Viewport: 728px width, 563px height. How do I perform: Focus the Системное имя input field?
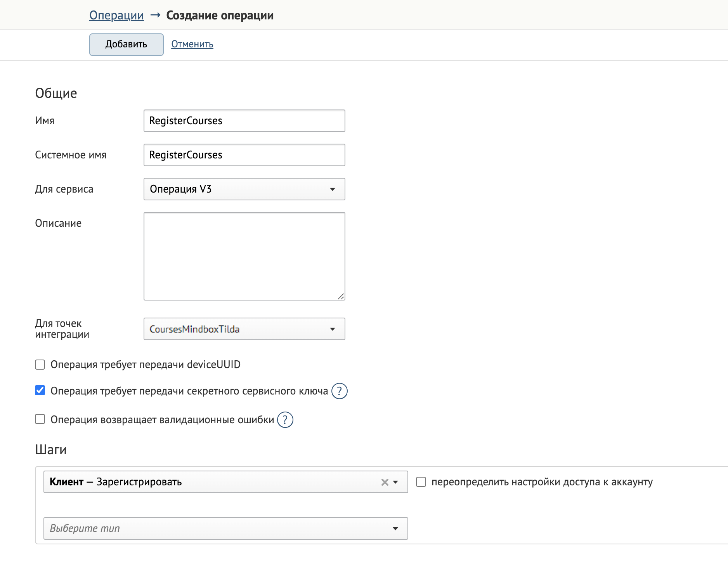244,155
